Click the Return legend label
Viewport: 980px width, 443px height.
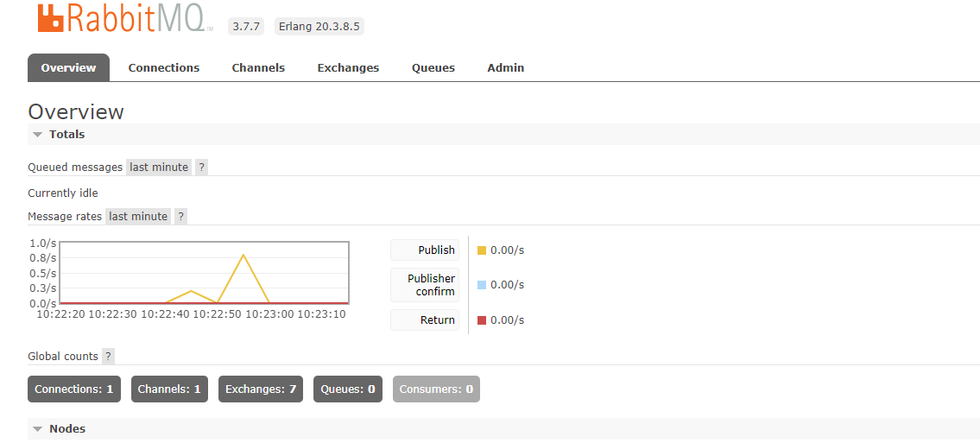pyautogui.click(x=425, y=320)
